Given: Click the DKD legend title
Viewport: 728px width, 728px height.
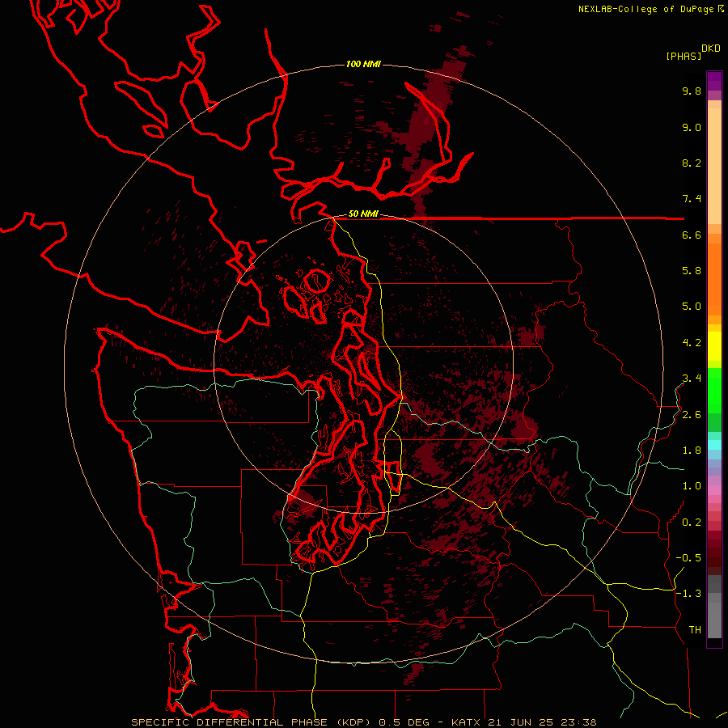Looking at the screenshot, I should coord(711,49).
